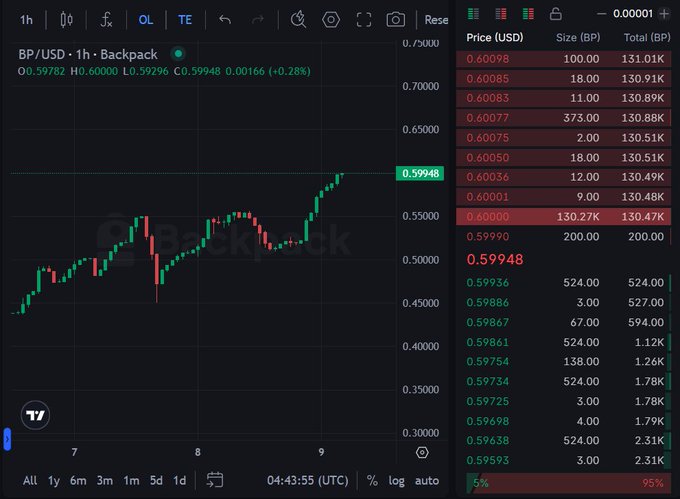Click the 0.59948 price label on axis
Viewport: 680px width, 499px height.
pyautogui.click(x=420, y=173)
